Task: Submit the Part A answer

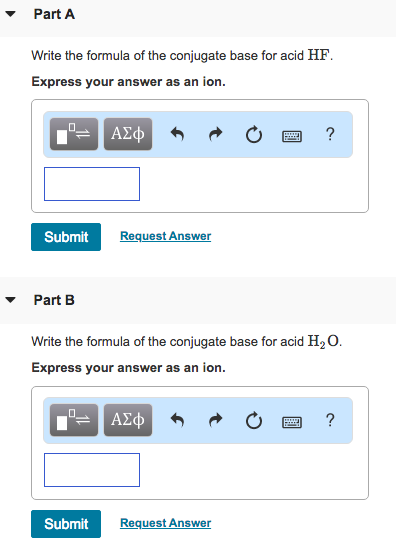Action: click(66, 237)
